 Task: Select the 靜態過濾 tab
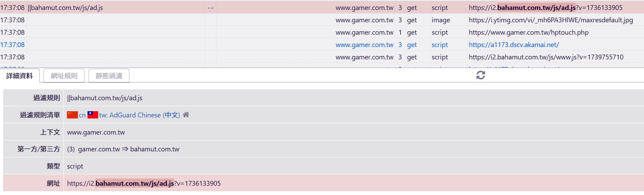[x=109, y=76]
